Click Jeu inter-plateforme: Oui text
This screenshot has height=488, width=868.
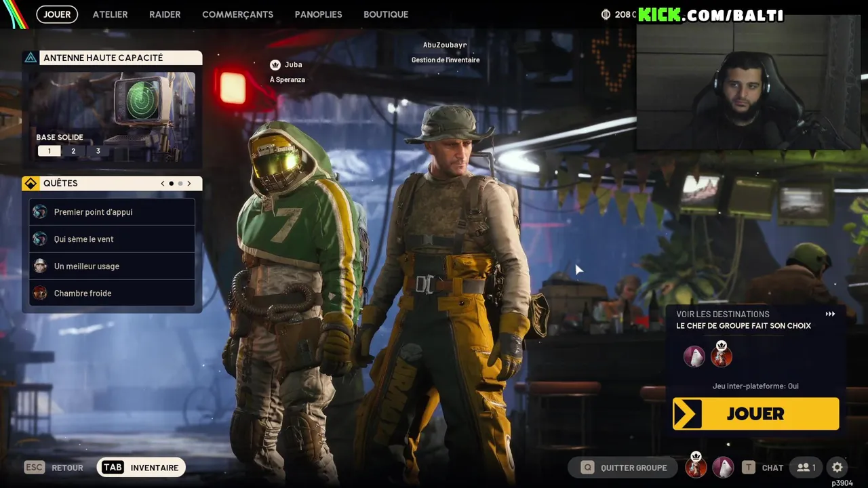755,386
